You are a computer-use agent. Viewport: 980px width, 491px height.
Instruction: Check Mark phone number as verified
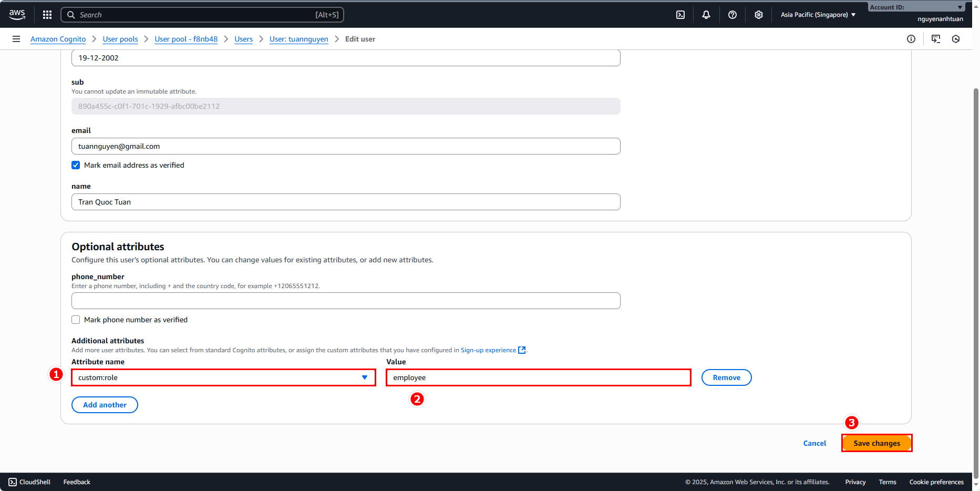click(76, 320)
